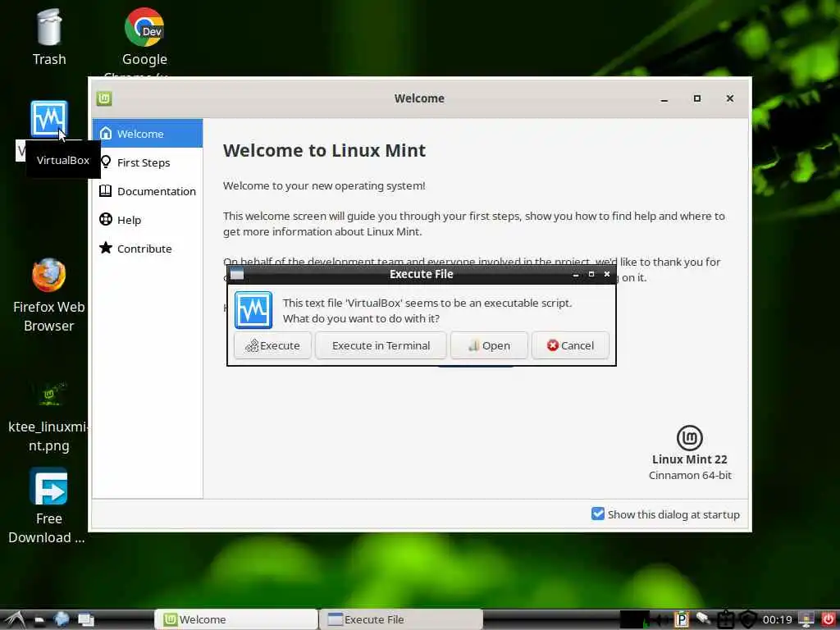Click the P tray icon

pos(682,619)
